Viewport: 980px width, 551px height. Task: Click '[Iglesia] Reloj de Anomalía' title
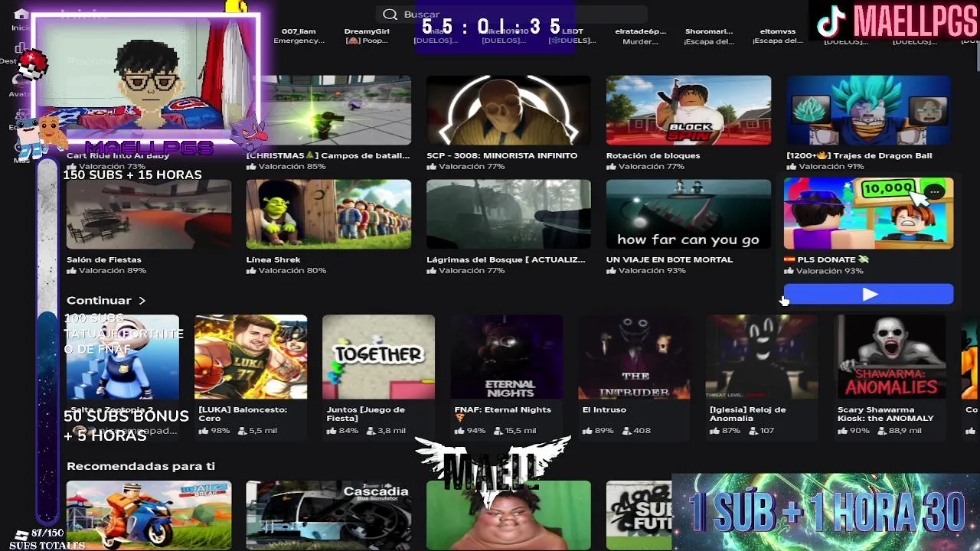coord(748,414)
